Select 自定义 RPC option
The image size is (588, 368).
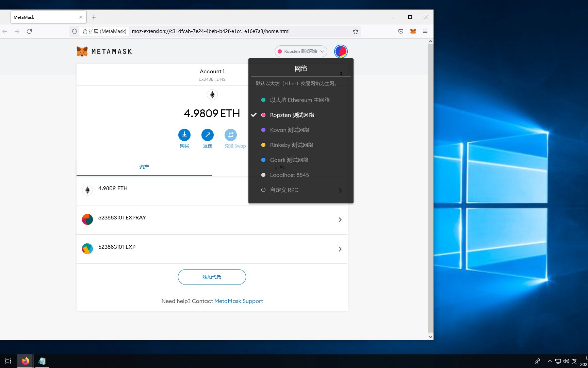301,190
